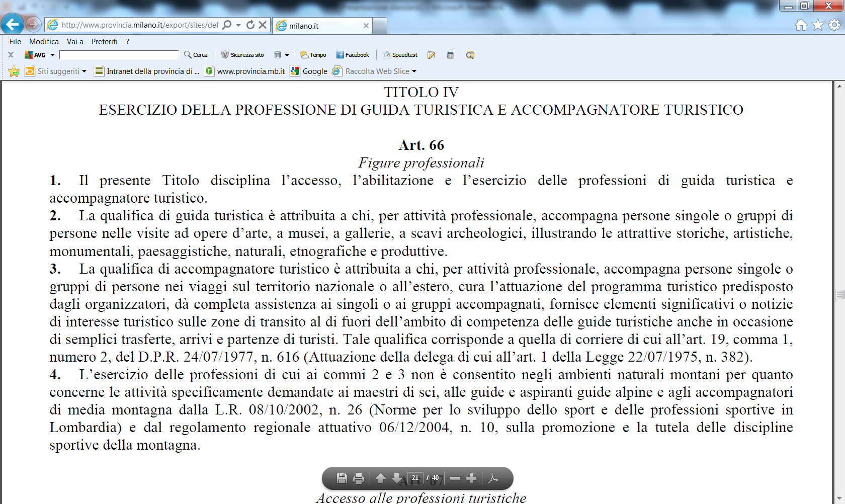The height and width of the screenshot is (504, 845).
Task: Click Add to favorites bar star icon
Action: (14, 71)
